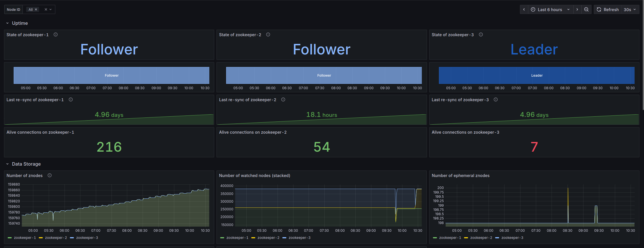644x248 pixels.
Task: Click info icon next to Number of znodes
Action: pyautogui.click(x=50, y=175)
